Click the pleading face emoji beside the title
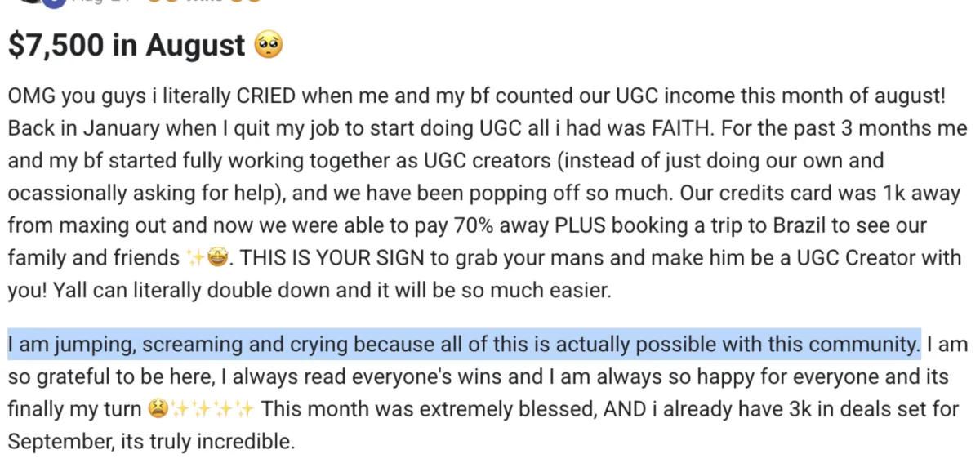The image size is (980, 472). [269, 45]
